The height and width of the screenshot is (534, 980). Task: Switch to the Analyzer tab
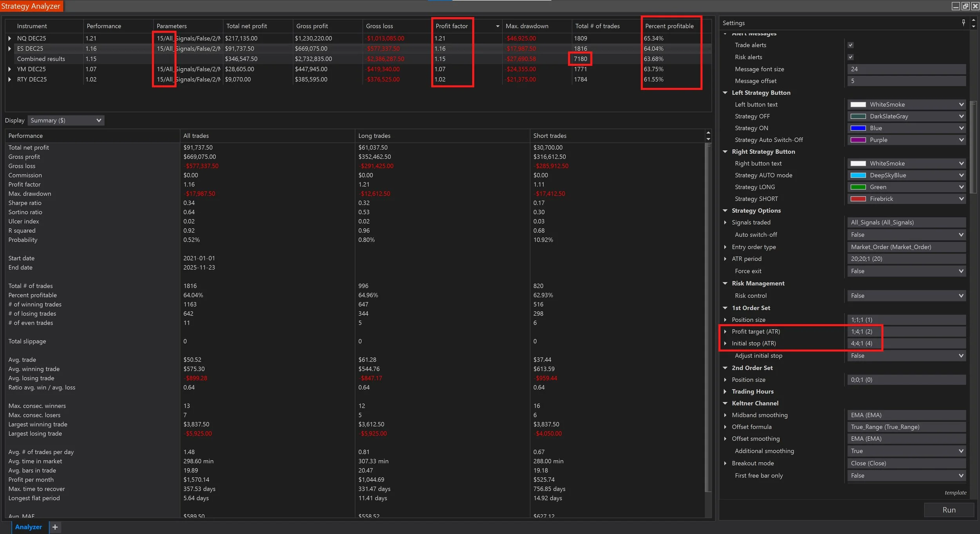[28, 527]
